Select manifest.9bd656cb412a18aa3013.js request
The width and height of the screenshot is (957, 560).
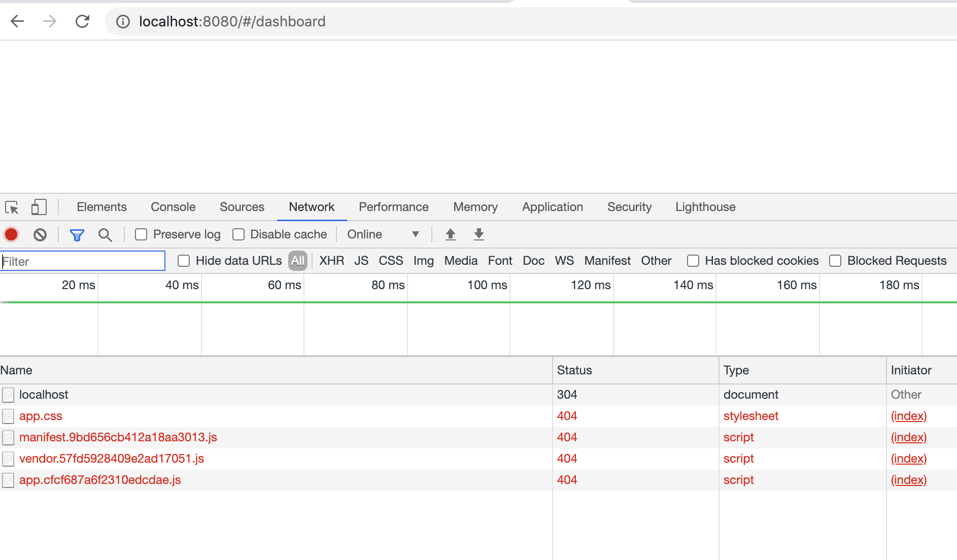click(x=118, y=437)
